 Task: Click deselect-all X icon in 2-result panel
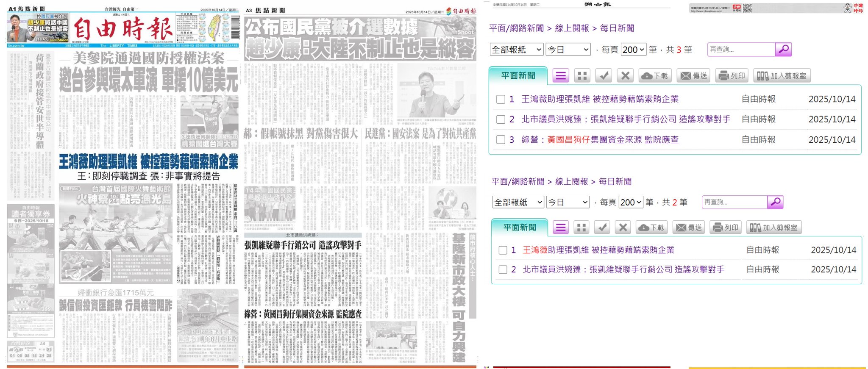[623, 228]
